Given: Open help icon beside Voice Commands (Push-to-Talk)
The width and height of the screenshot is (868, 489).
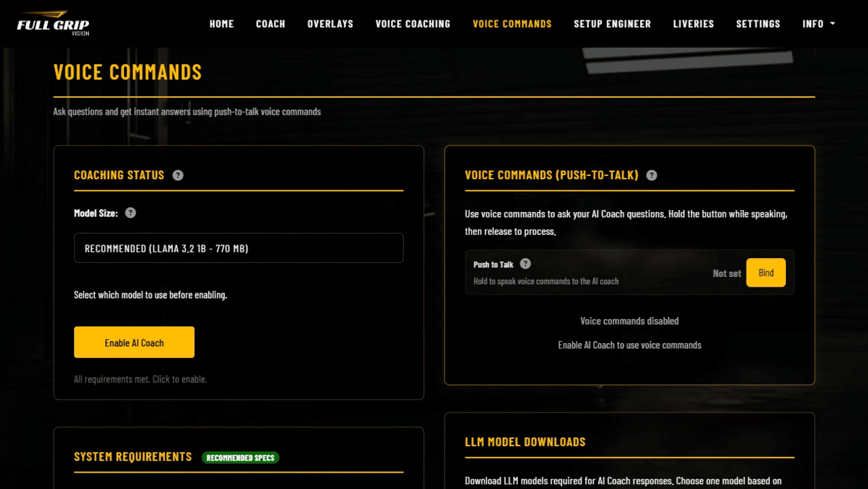Looking at the screenshot, I should (652, 175).
